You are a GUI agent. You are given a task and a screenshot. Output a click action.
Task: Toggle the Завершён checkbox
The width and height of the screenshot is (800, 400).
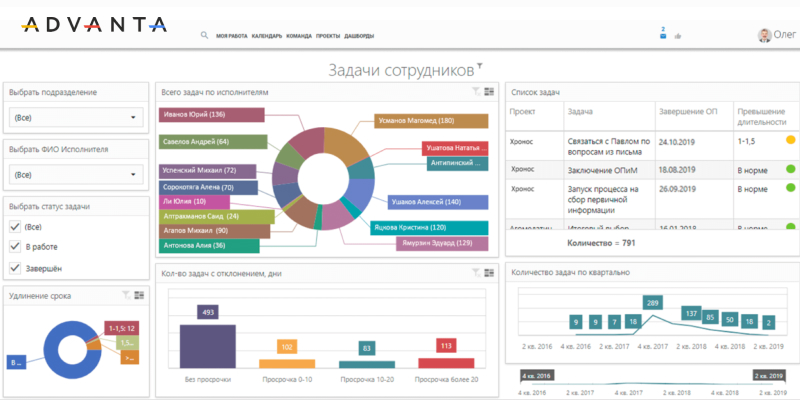(15, 267)
